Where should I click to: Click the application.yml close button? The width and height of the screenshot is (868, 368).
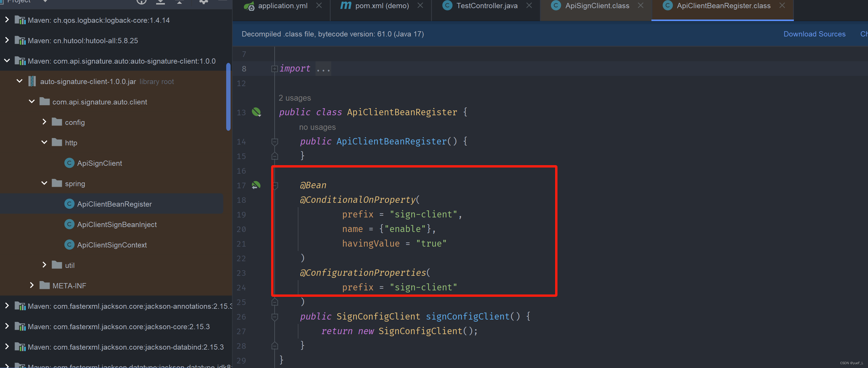click(319, 6)
